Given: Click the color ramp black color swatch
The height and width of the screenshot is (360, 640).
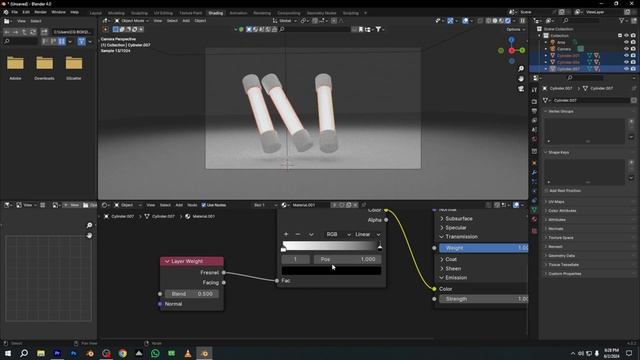Looking at the screenshot, I should tap(331, 271).
